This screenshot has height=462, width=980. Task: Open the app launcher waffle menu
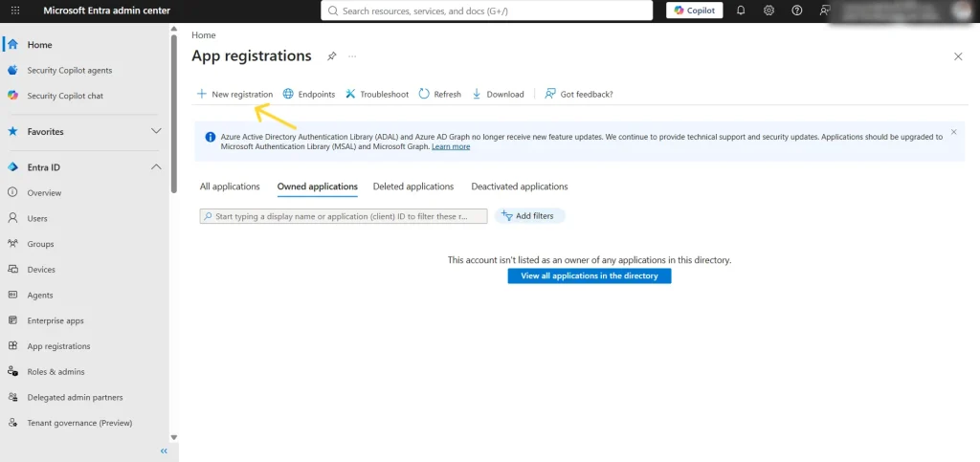[15, 11]
